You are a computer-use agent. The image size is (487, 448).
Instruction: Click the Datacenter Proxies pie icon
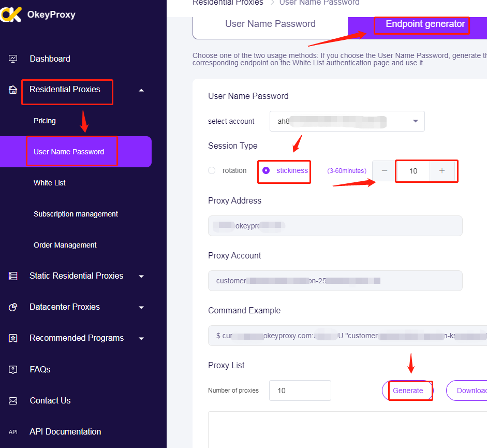(13, 307)
